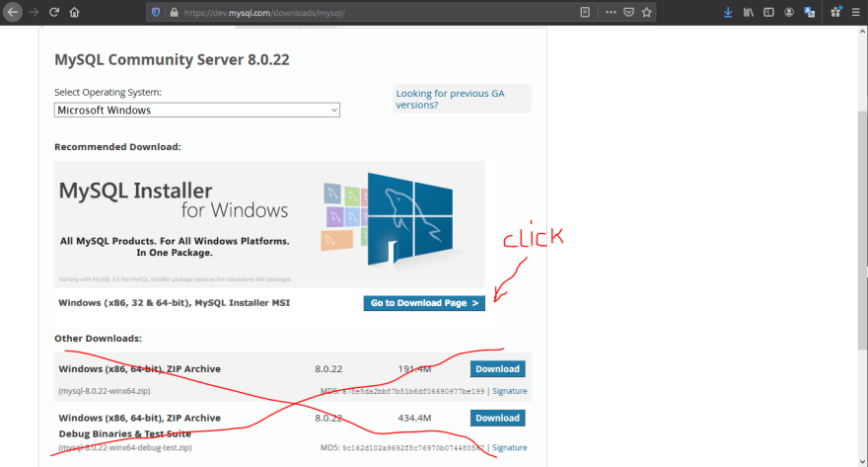
Task: Show downloads panel
Action: 728,12
